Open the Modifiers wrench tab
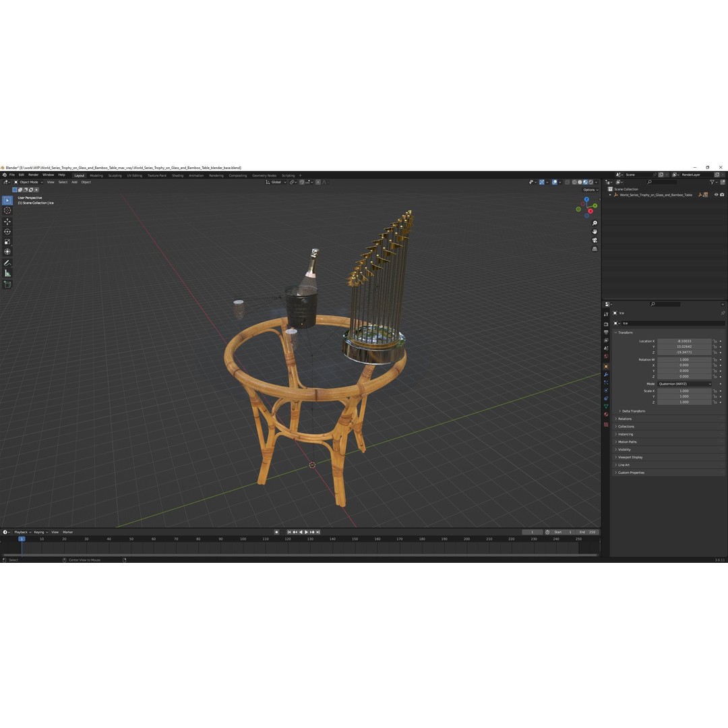728x728 pixels. (606, 374)
